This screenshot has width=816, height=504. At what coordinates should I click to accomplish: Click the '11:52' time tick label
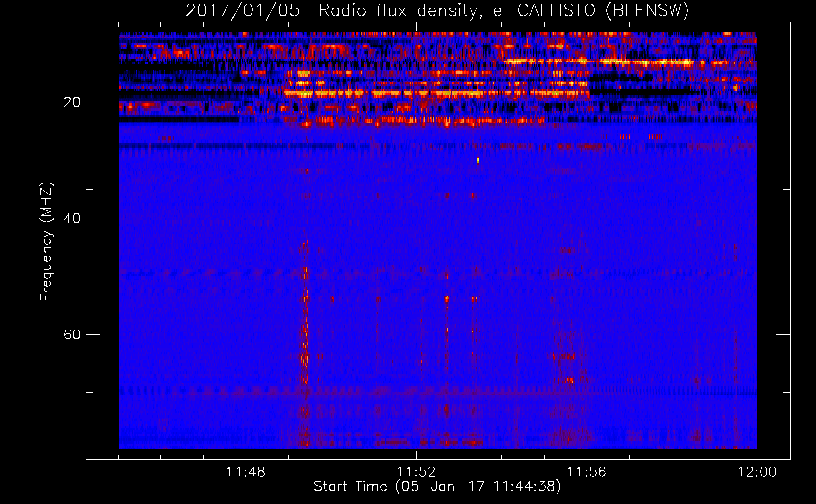point(416,472)
